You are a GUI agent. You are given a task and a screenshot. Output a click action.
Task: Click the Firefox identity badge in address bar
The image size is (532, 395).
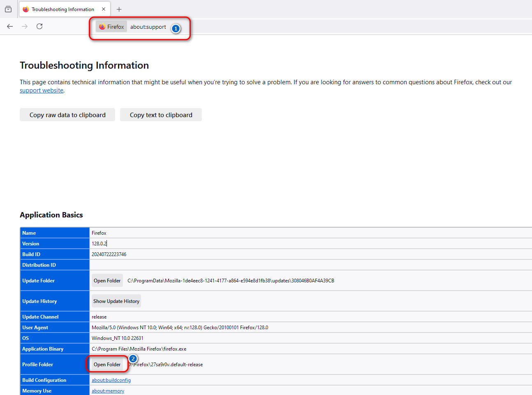[111, 27]
